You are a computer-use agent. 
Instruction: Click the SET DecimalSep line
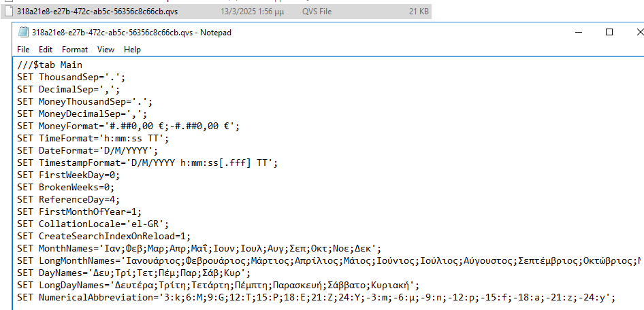(68, 89)
